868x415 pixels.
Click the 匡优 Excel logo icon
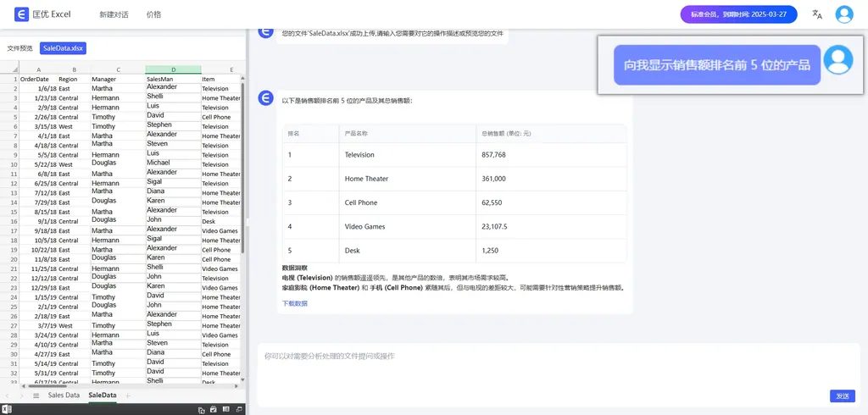(21, 14)
